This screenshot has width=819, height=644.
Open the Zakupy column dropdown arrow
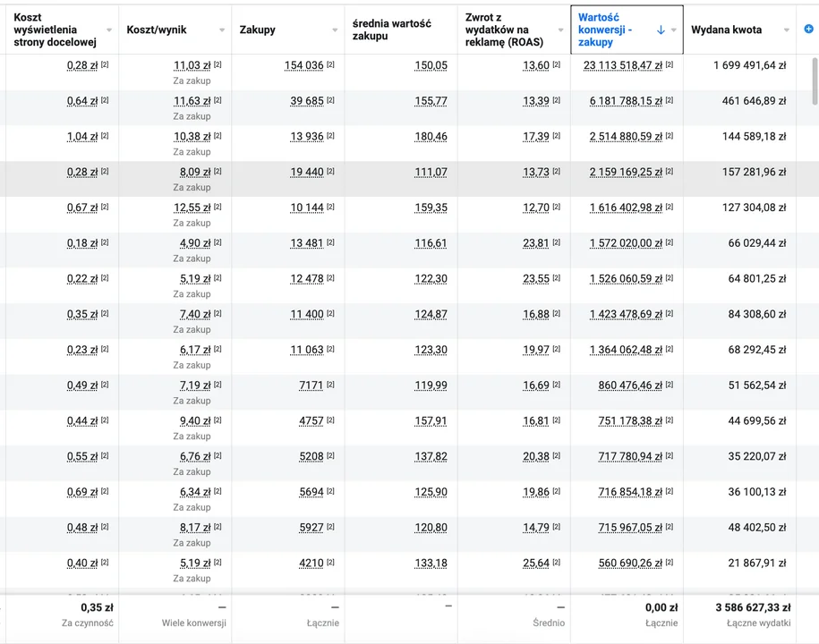tap(335, 30)
